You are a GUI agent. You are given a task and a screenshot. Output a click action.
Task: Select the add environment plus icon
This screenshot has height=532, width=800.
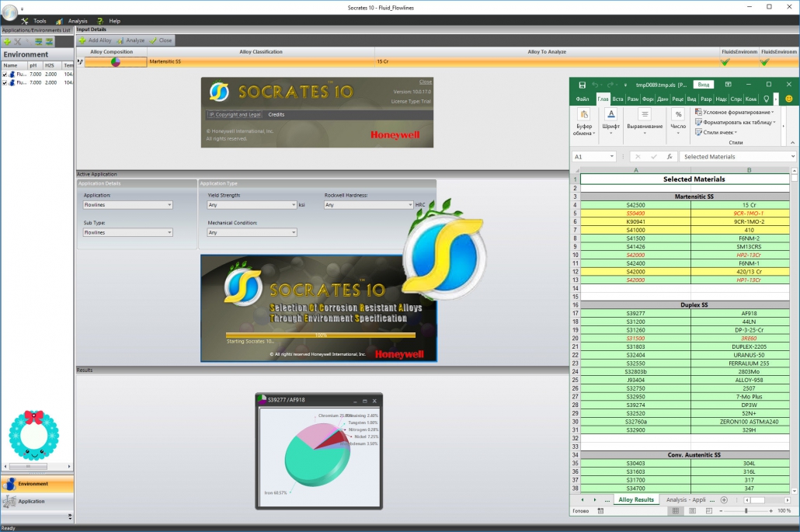point(8,40)
